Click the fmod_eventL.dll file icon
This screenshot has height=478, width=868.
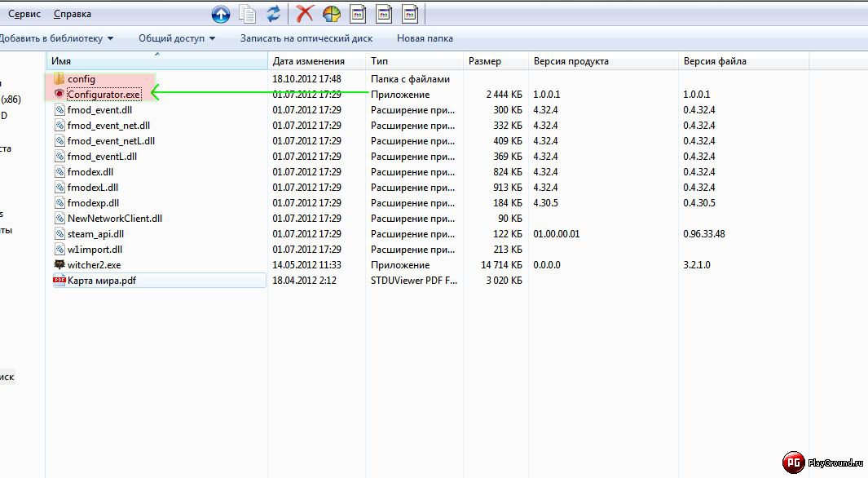click(59, 156)
